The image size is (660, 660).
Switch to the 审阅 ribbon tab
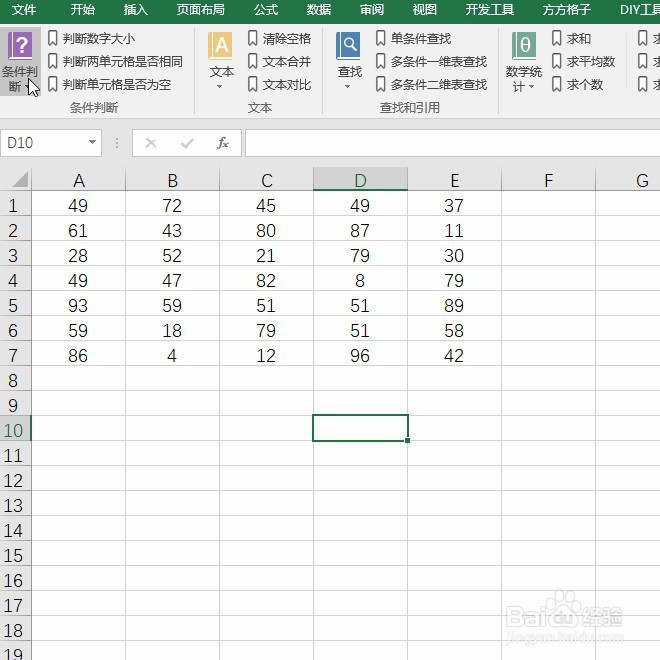pyautogui.click(x=372, y=10)
